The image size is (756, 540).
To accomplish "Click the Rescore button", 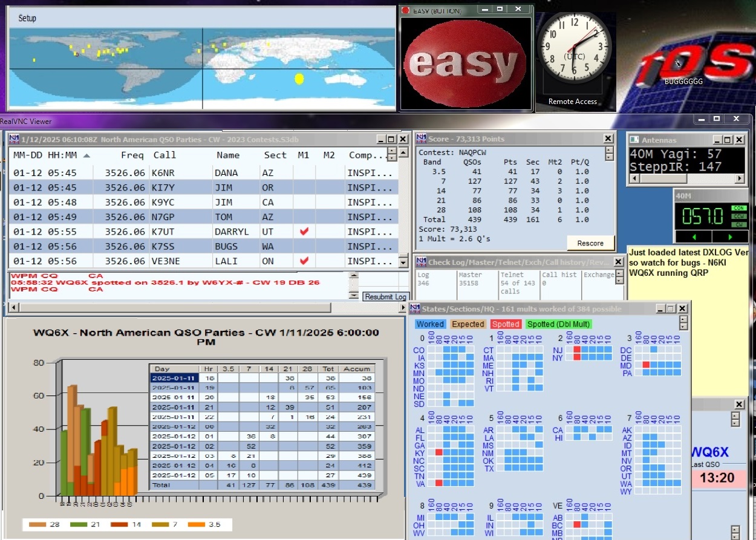I will pos(590,243).
